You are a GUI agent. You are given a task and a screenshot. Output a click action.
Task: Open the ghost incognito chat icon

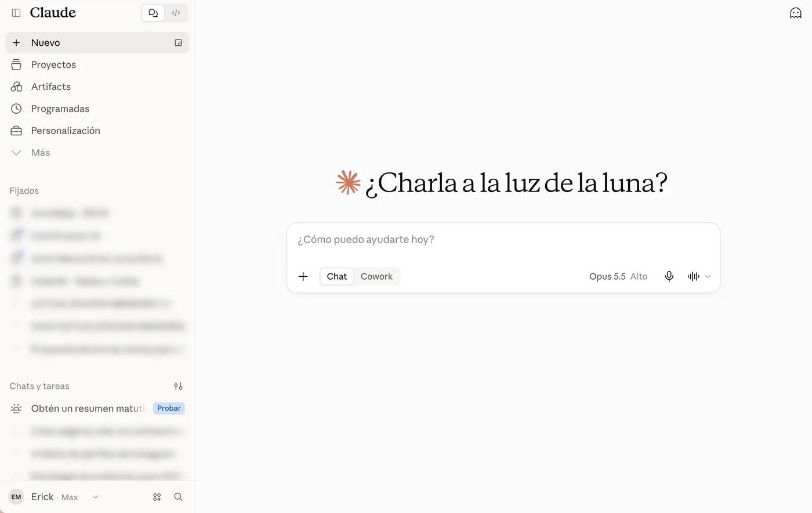pyautogui.click(x=796, y=13)
